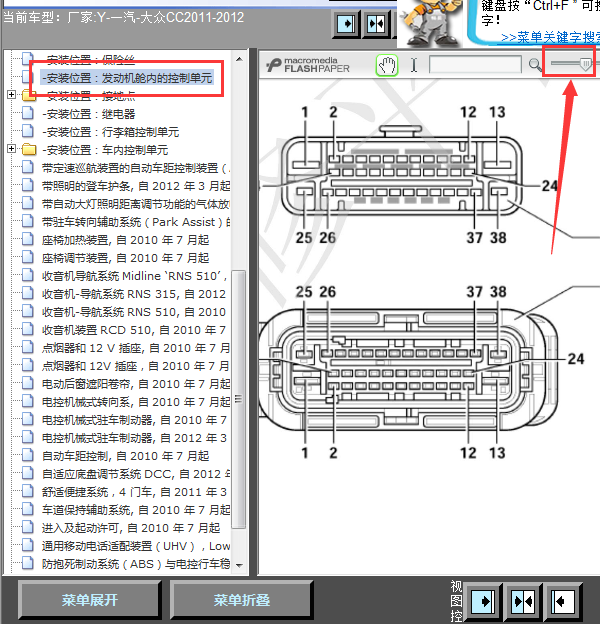The image size is (600, 624).
Task: Click the magnifier search icon
Action: coord(536,66)
